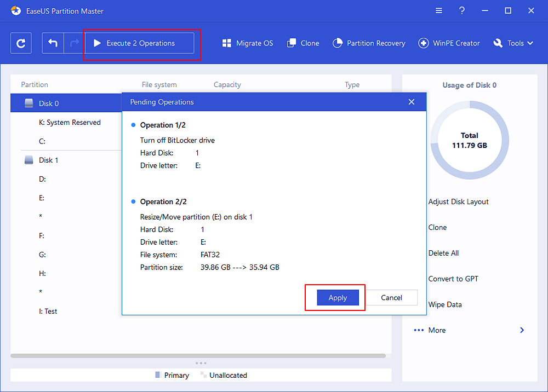This screenshot has height=392, width=548.
Task: Click the Unallocated legend entry
Action: [224, 375]
